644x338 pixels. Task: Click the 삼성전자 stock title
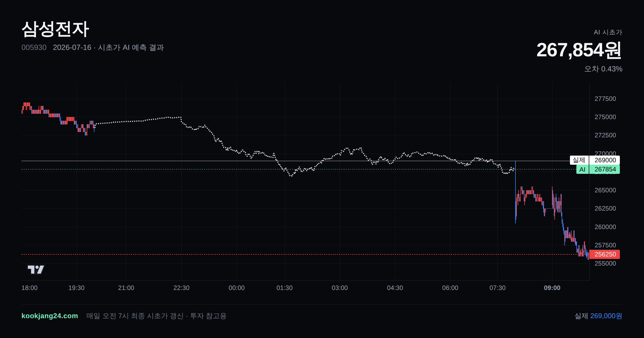click(55, 29)
